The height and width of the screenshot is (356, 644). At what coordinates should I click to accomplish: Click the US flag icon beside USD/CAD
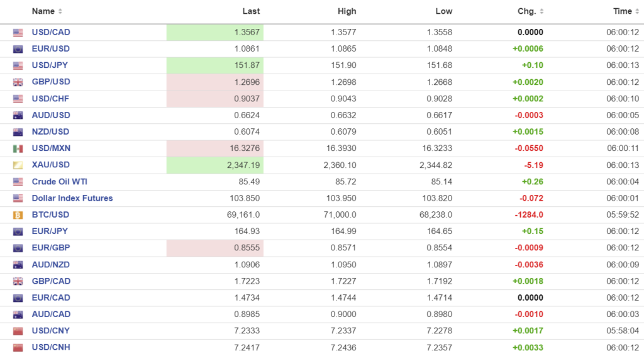(18, 33)
